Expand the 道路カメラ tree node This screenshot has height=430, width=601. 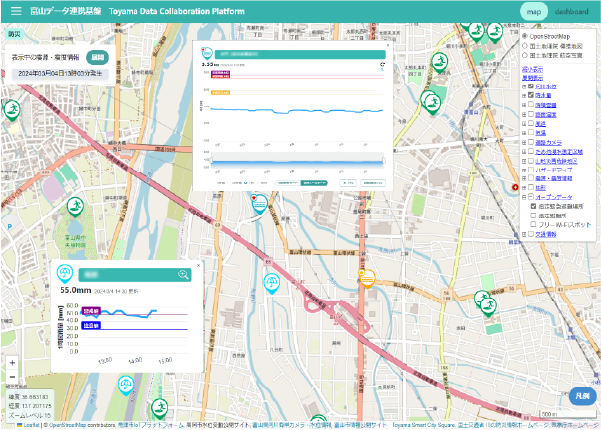[x=524, y=143]
